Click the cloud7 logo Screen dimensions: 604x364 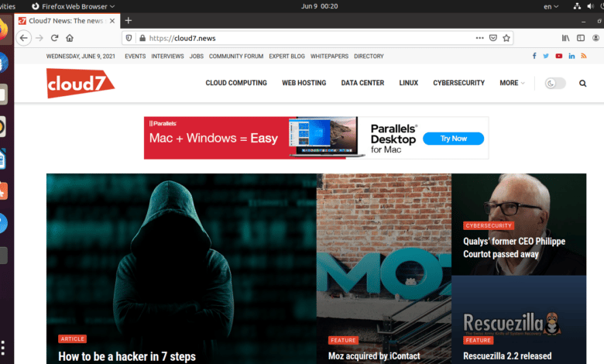80,83
